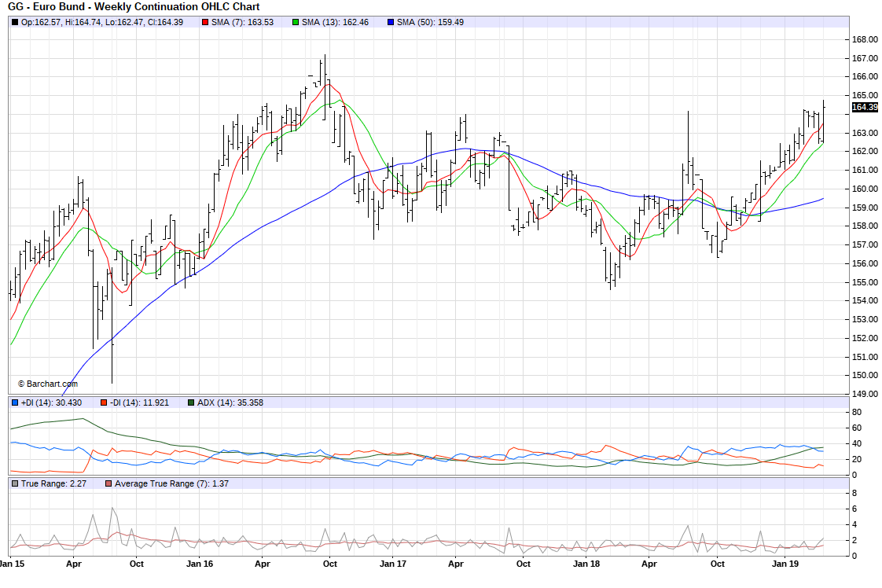Click the blue SMA (50) legend swatch
The height and width of the screenshot is (588, 882).
(391, 22)
